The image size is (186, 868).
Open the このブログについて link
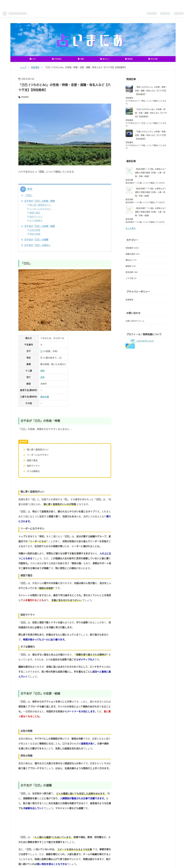[x=145, y=341]
